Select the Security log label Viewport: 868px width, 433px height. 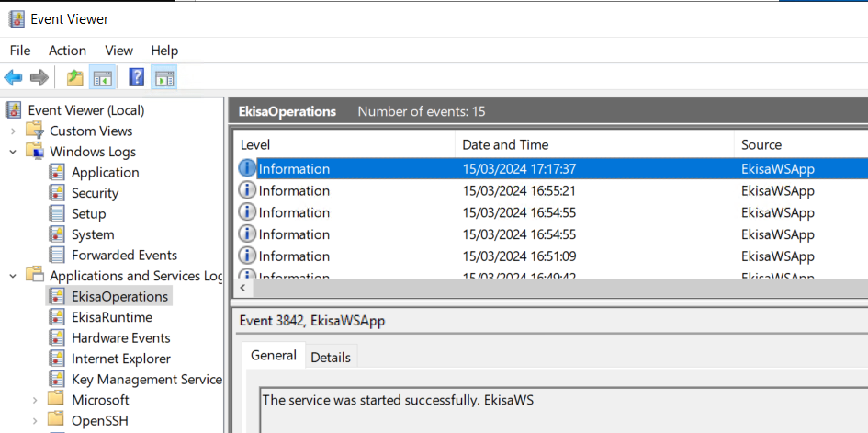[96, 193]
